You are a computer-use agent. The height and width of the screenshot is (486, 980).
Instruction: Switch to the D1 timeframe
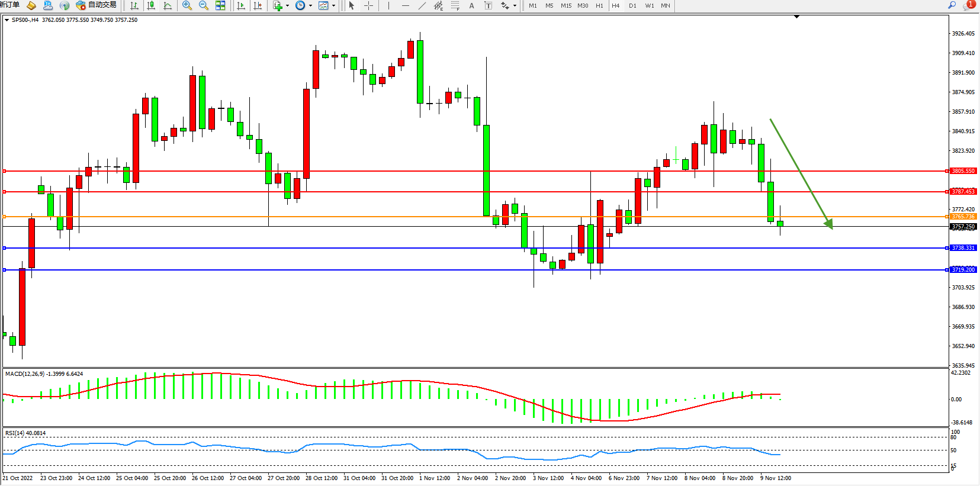(632, 5)
